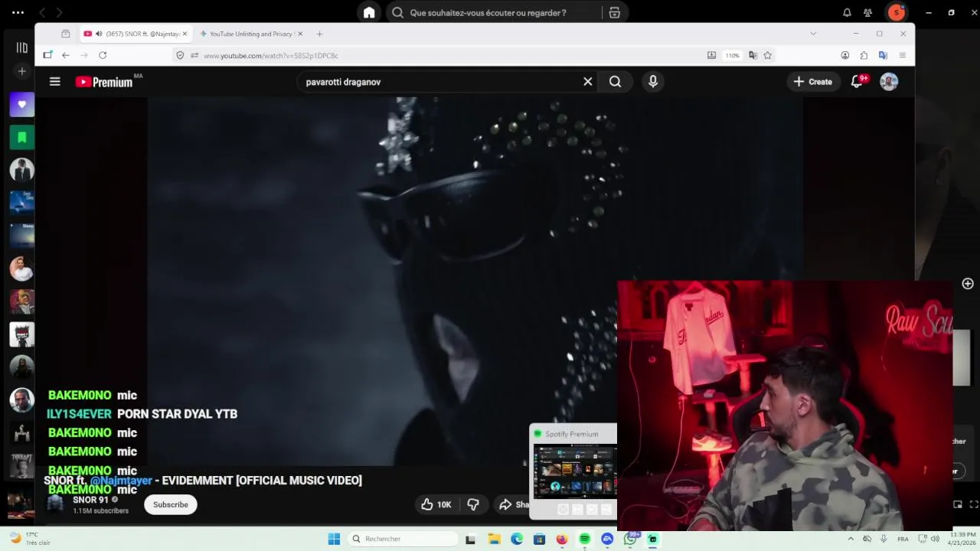Switch to the SNOR ft. Najmtayer tab

click(x=136, y=34)
